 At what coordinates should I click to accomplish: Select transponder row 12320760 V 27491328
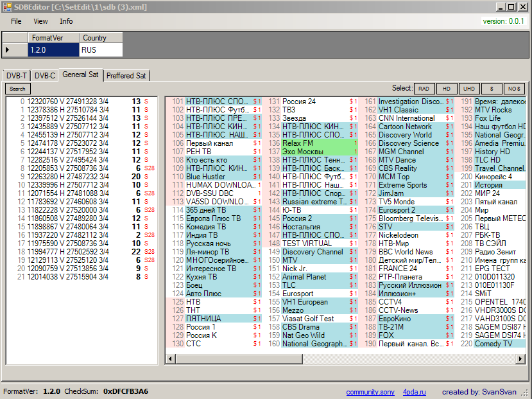click(x=63, y=102)
